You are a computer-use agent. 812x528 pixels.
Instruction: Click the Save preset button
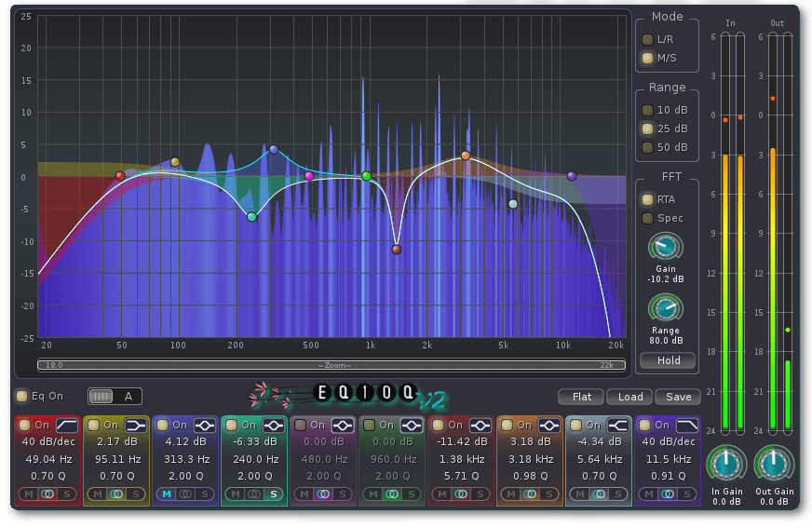tap(678, 397)
